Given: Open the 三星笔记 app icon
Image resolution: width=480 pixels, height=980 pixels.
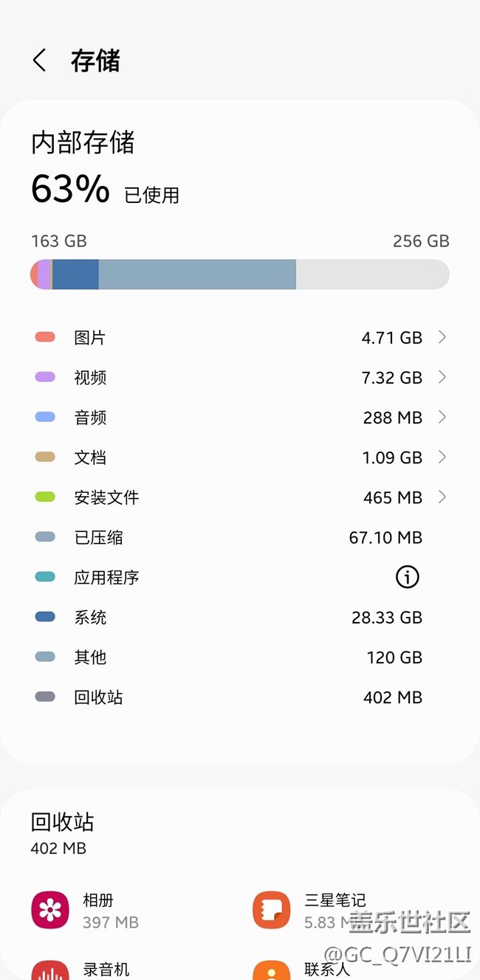Looking at the screenshot, I should tap(272, 910).
